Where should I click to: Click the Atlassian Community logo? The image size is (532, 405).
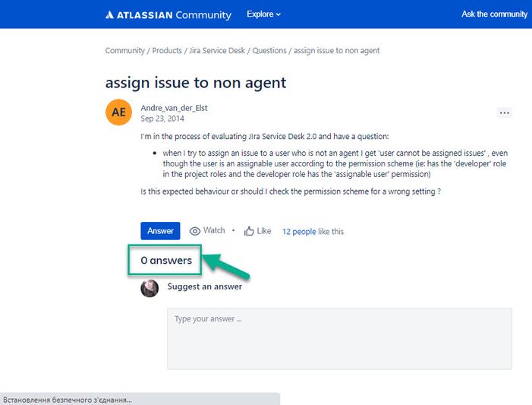tap(168, 14)
